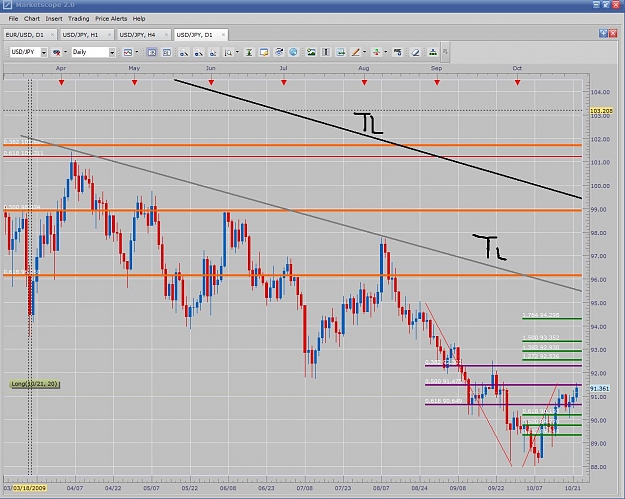625x499 pixels.
Task: Click the green vertical scale icon
Action: point(249,52)
